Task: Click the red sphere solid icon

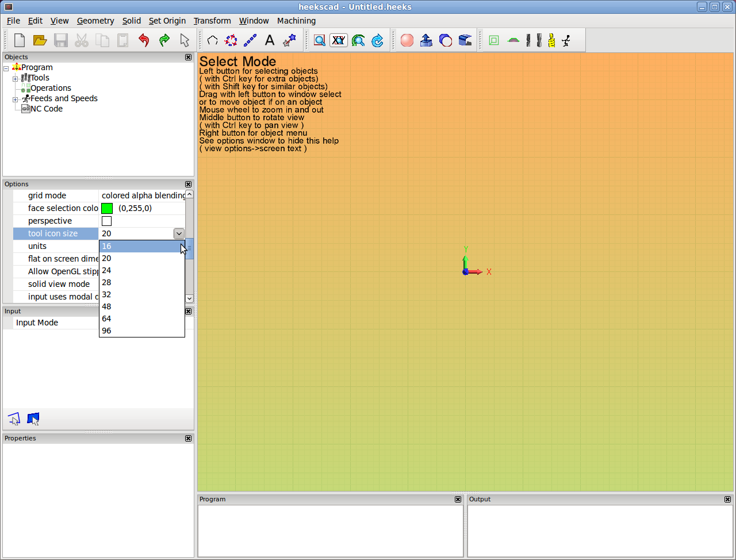Action: tap(407, 40)
